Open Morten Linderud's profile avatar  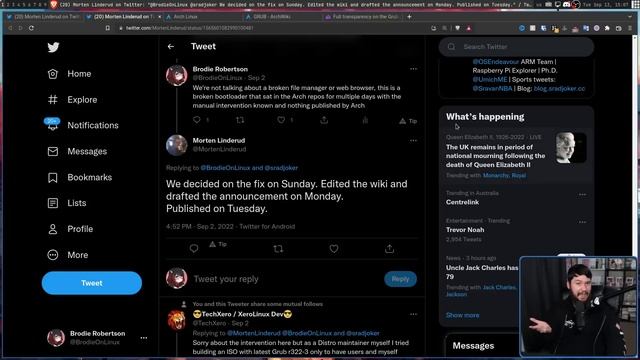click(177, 145)
